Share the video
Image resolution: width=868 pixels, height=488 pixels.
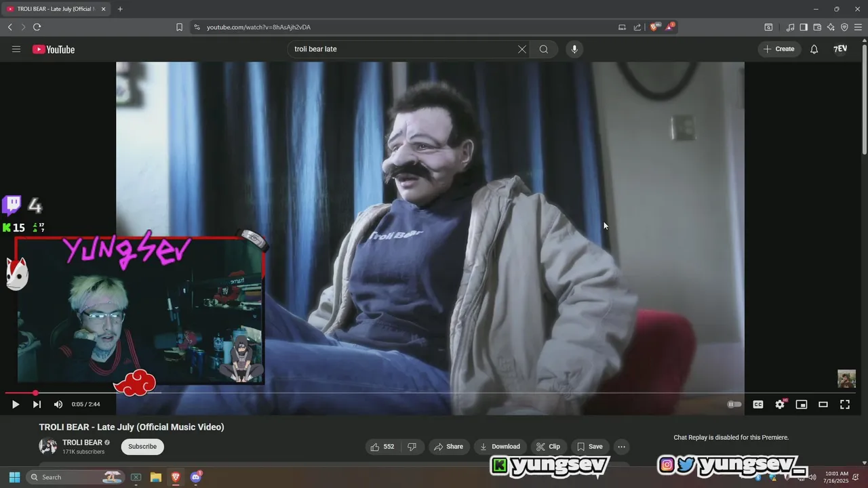tap(449, 447)
